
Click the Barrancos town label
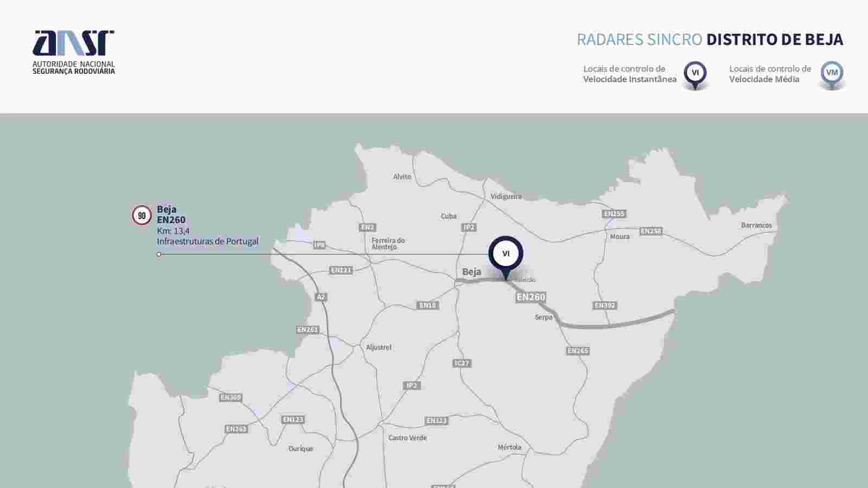[x=756, y=225]
